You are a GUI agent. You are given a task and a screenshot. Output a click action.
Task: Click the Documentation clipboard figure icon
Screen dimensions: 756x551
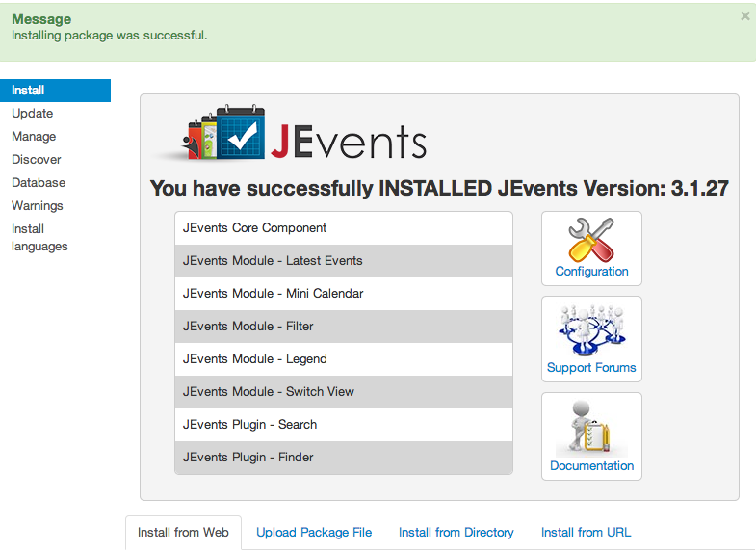point(591,427)
